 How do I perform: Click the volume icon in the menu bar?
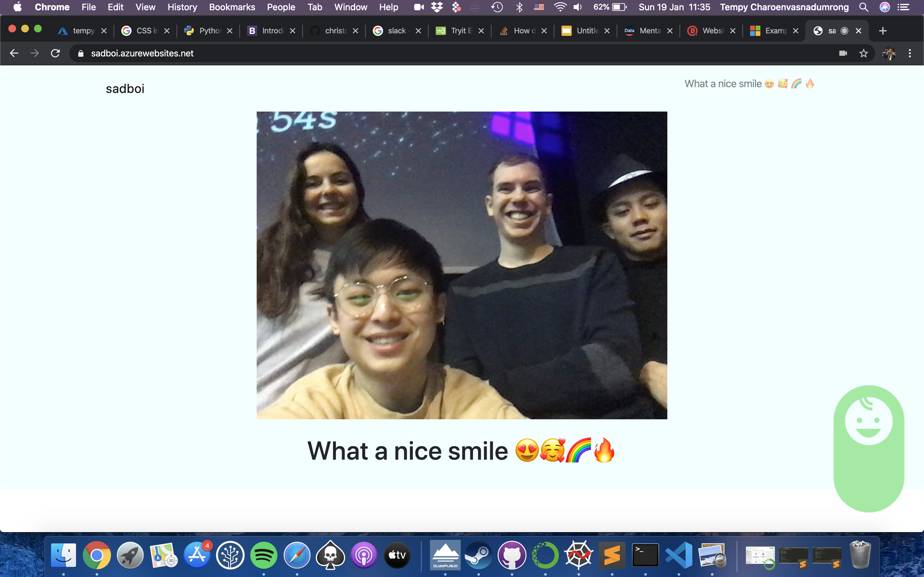click(x=578, y=7)
